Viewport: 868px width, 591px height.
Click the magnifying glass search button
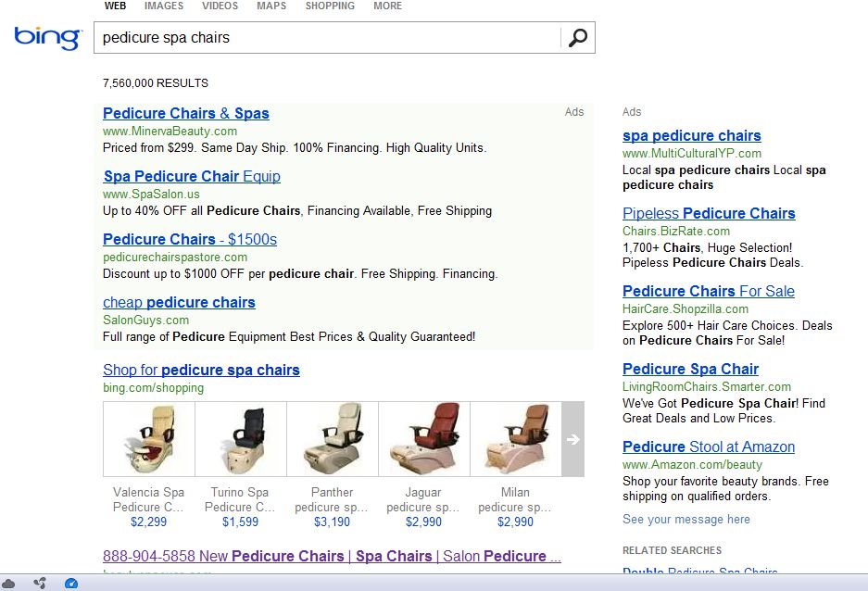click(x=578, y=38)
